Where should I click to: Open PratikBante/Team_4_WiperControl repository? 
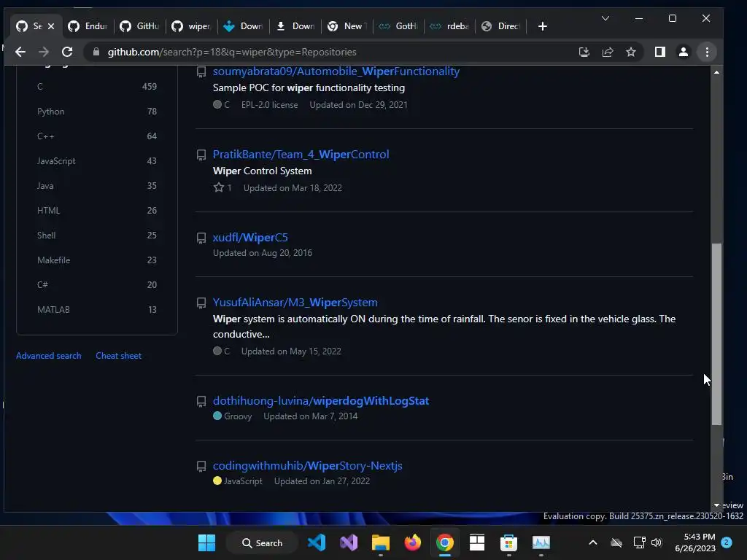click(x=301, y=155)
